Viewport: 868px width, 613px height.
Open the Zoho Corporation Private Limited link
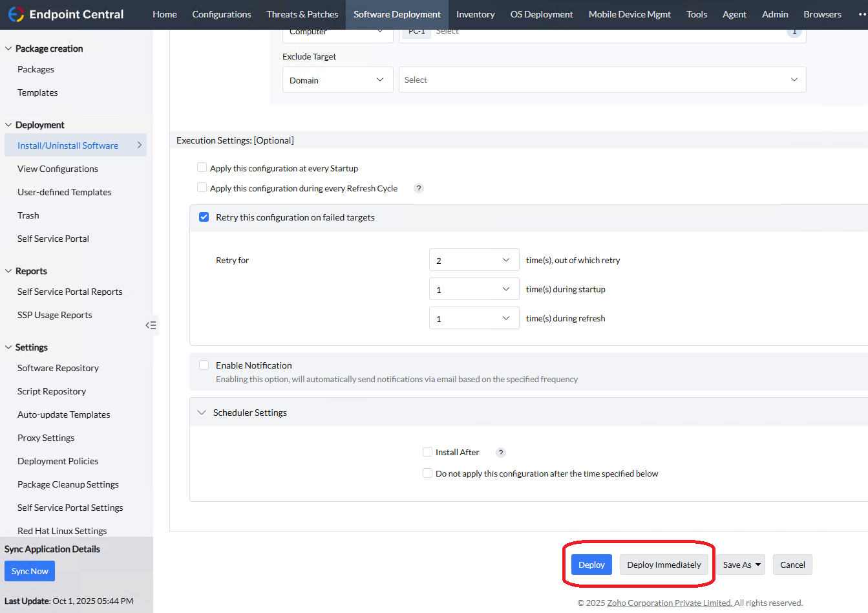[669, 603]
